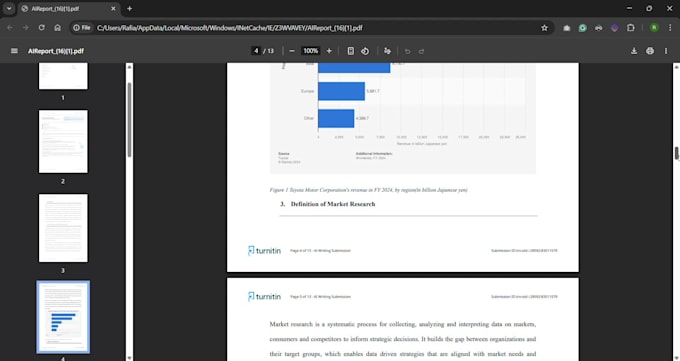Click the camera extension icon
This screenshot has width=680, height=361.
[566, 28]
